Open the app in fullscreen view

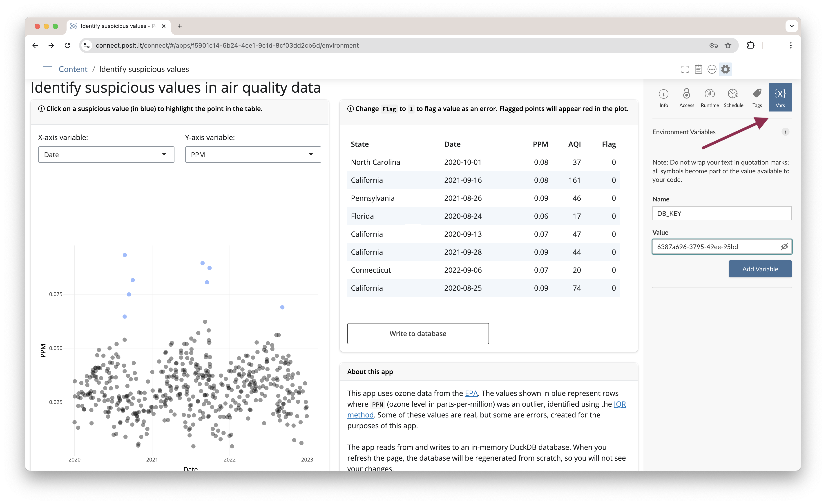[685, 69]
